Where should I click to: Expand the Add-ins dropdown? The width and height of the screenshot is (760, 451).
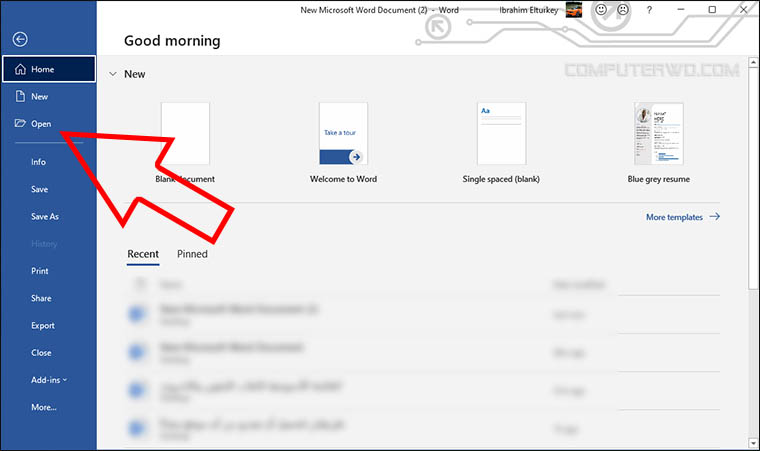(x=49, y=380)
